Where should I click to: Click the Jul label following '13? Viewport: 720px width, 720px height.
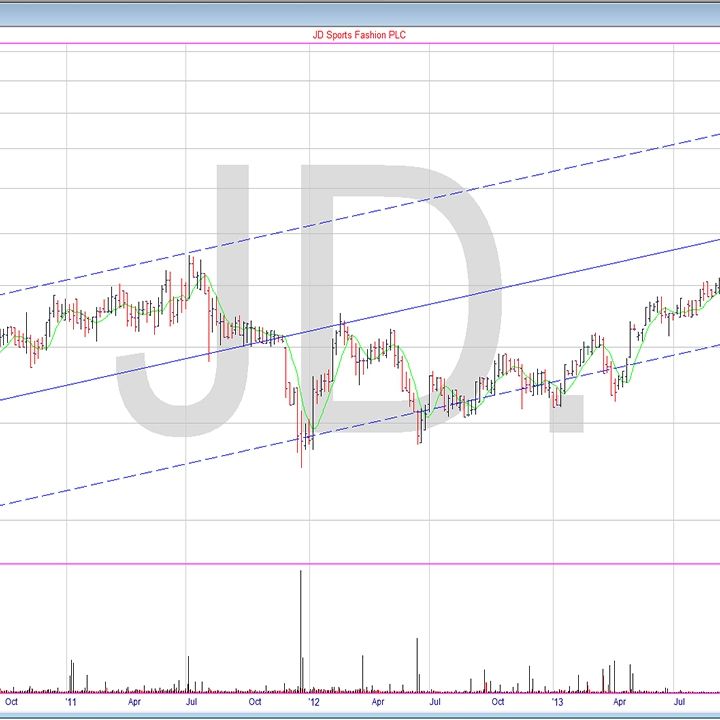[679, 703]
